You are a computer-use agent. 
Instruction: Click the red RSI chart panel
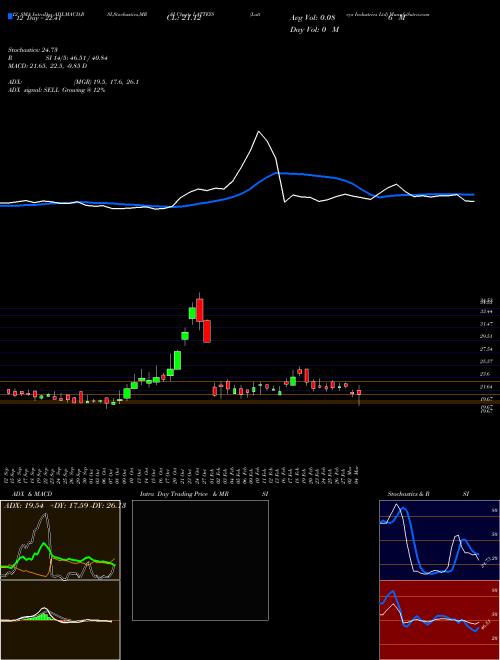point(439,620)
